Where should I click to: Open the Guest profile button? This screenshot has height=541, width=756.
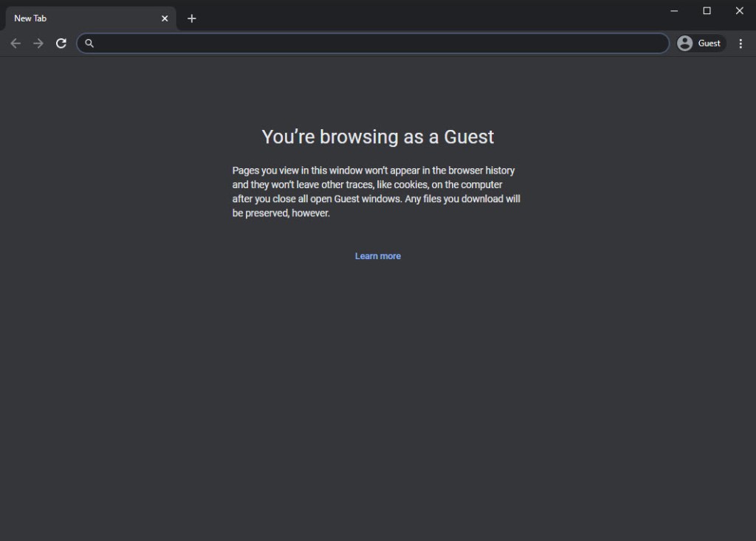point(701,44)
